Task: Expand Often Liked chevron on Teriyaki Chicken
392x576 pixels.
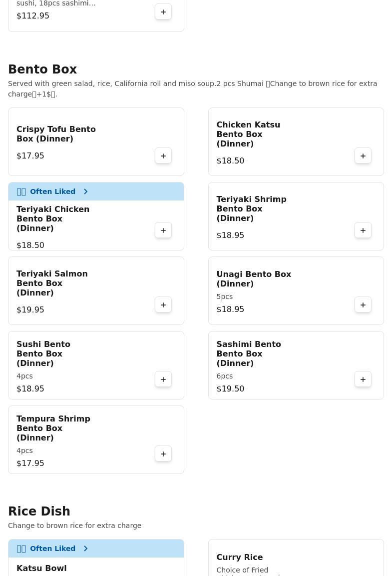Action: pyautogui.click(x=86, y=191)
